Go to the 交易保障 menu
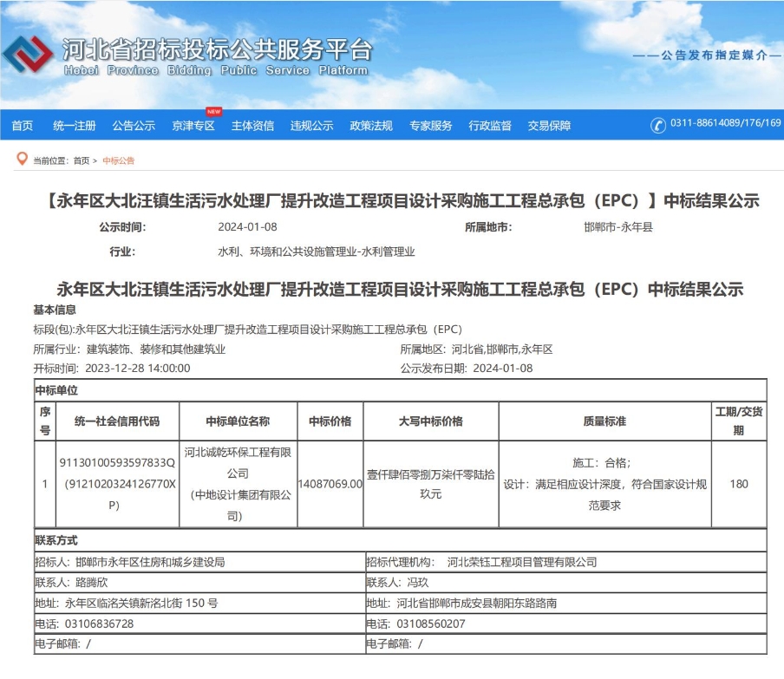Screen dimensions: 784x679 point(549,126)
